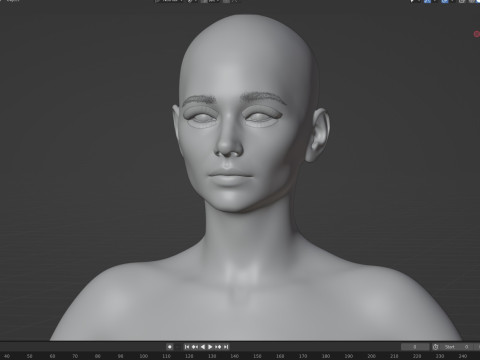Click the current frame number field
Screen dimensions: 480x360
pyautogui.click(x=415, y=347)
